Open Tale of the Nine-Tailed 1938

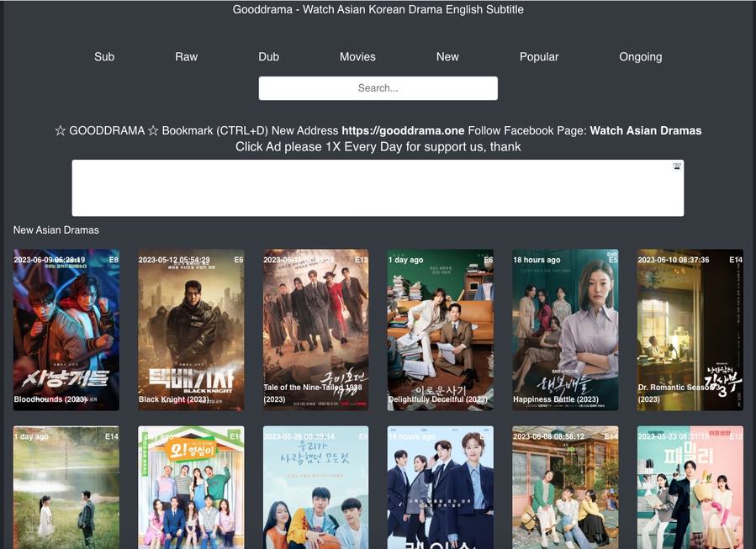pyautogui.click(x=315, y=330)
